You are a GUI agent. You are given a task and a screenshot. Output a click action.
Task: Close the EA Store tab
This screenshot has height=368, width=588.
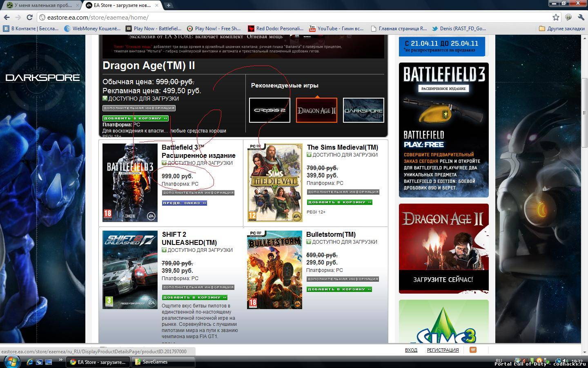tap(157, 5)
